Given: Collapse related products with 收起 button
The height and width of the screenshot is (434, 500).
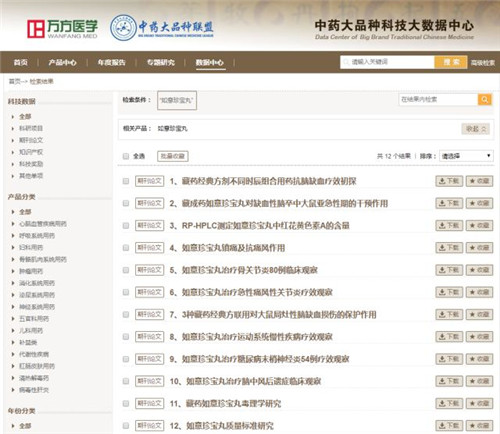Looking at the screenshot, I should point(476,129).
